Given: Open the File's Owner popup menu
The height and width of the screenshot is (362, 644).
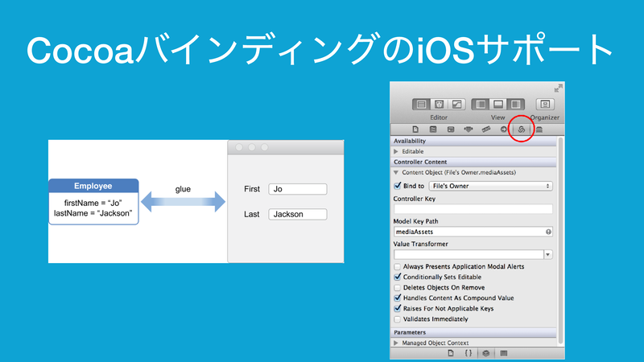Looking at the screenshot, I should click(490, 186).
